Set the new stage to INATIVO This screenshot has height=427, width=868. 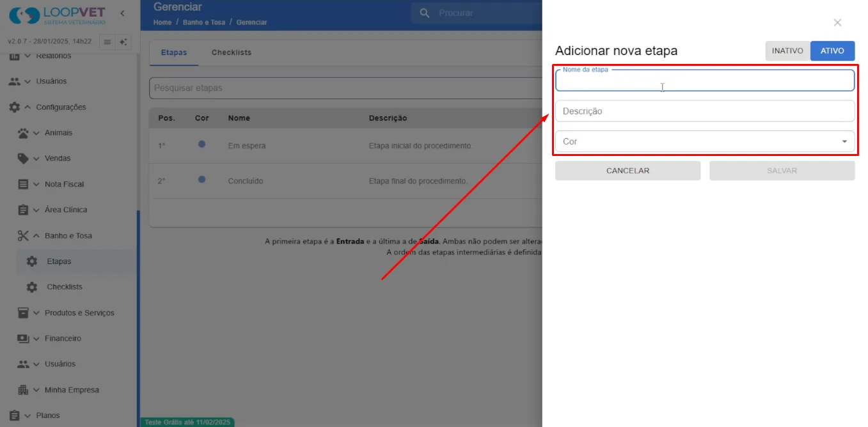pyautogui.click(x=787, y=50)
